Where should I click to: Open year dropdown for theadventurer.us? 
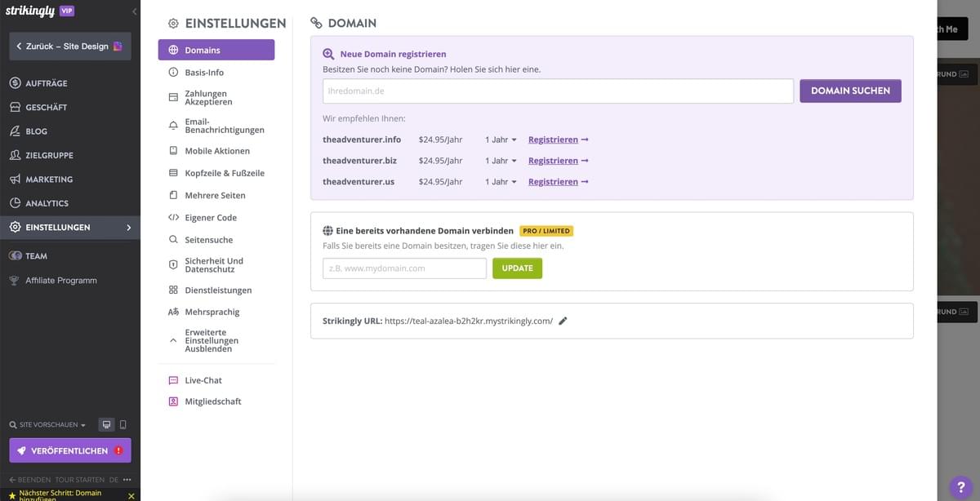(501, 182)
